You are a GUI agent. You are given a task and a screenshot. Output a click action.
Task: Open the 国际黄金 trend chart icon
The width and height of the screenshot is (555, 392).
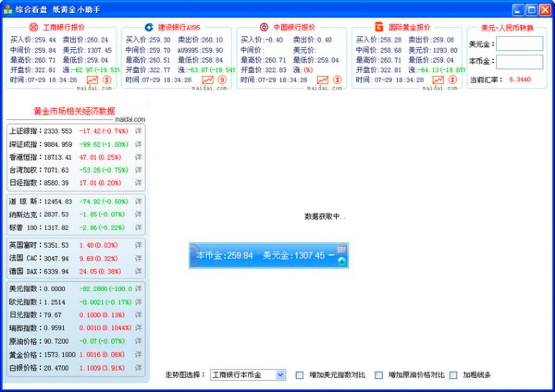tap(438, 80)
